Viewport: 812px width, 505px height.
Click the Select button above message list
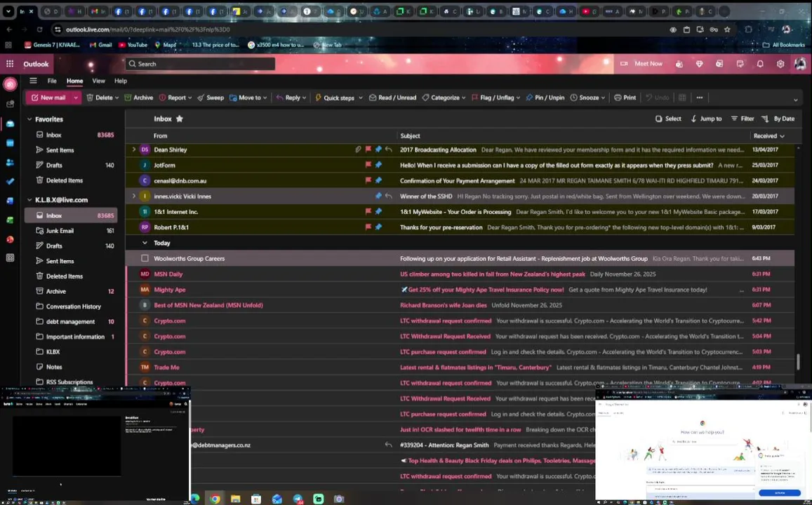click(x=668, y=119)
